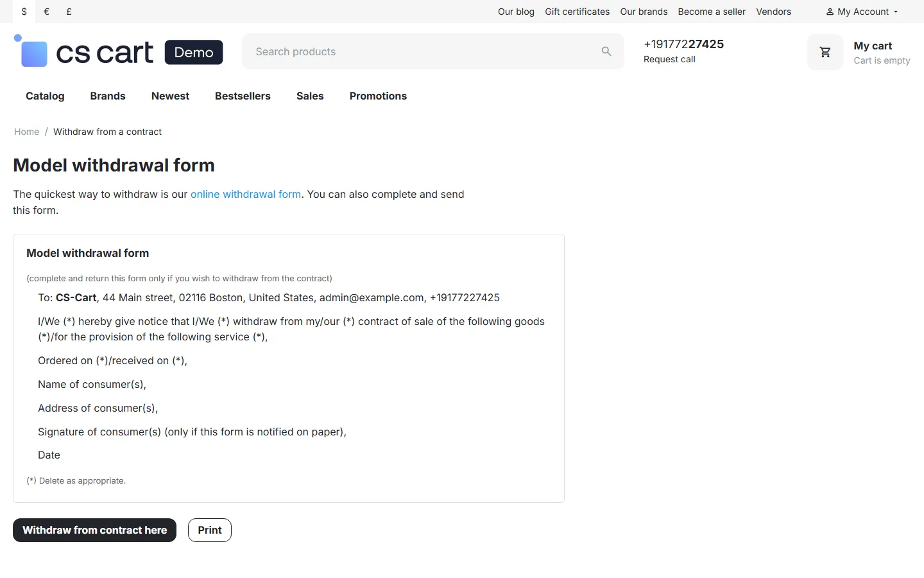Click the 'To: CS-Cart' address line

[x=269, y=297]
